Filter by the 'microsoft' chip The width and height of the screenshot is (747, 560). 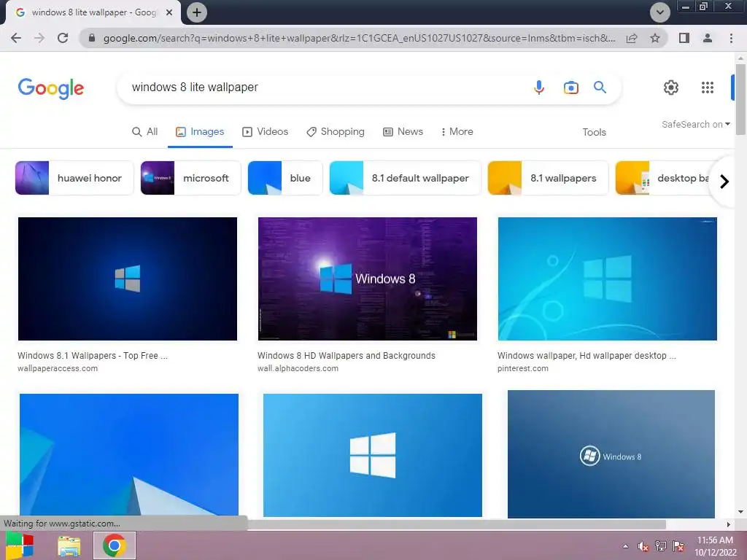tap(190, 178)
